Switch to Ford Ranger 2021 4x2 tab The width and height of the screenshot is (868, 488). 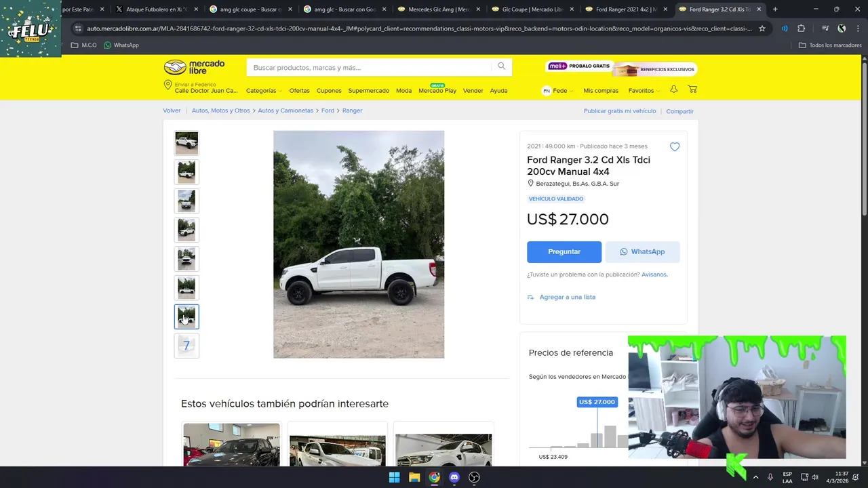627,9
